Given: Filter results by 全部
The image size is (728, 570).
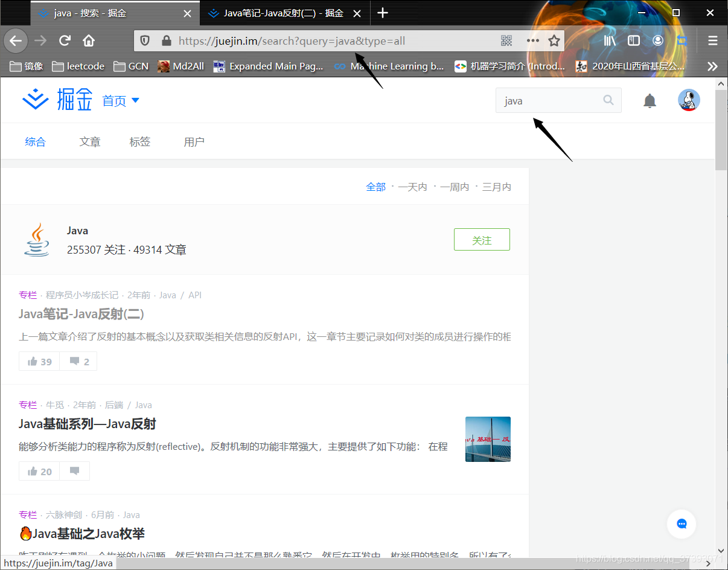Looking at the screenshot, I should [376, 187].
